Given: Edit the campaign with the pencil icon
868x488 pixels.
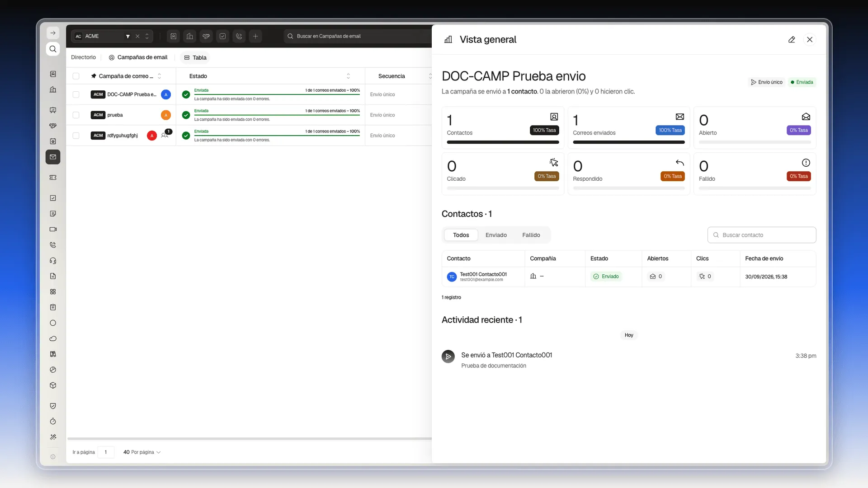Looking at the screenshot, I should coord(792,40).
